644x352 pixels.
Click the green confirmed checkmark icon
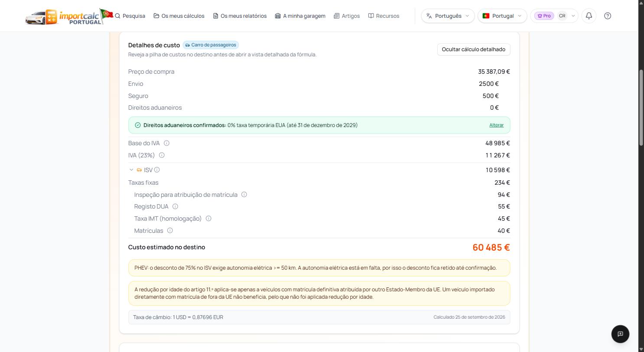[x=138, y=125]
